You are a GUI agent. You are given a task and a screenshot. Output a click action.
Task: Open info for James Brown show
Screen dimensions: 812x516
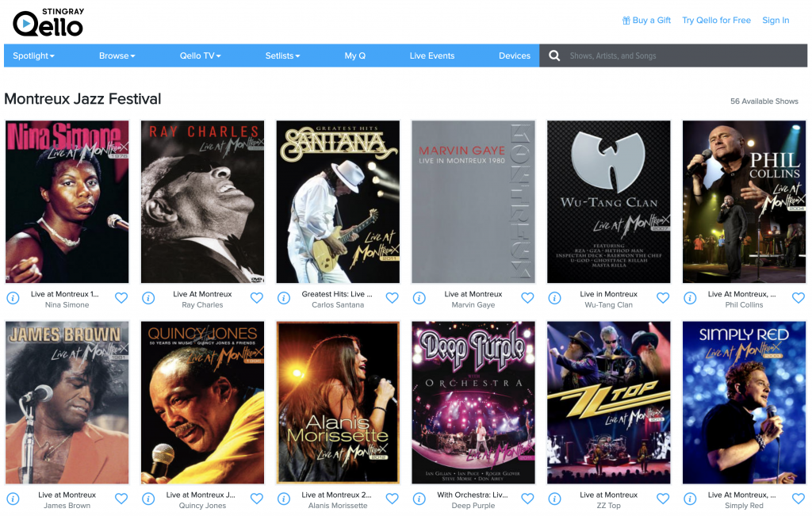click(13, 499)
